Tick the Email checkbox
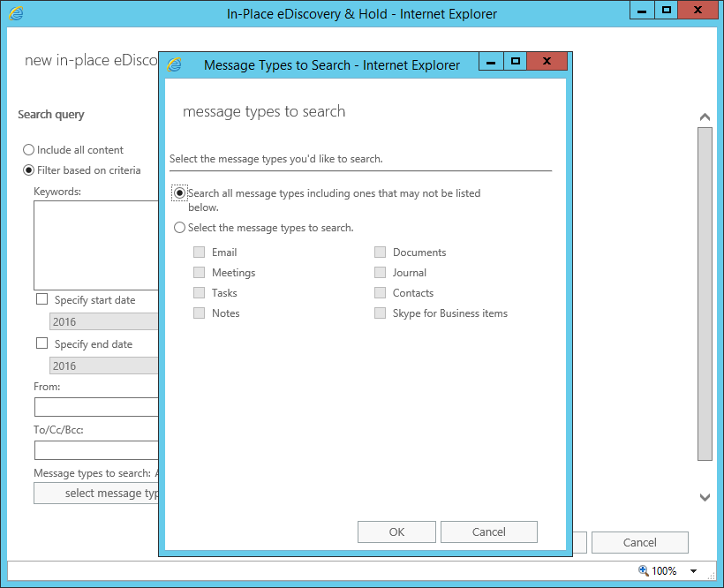 click(199, 252)
